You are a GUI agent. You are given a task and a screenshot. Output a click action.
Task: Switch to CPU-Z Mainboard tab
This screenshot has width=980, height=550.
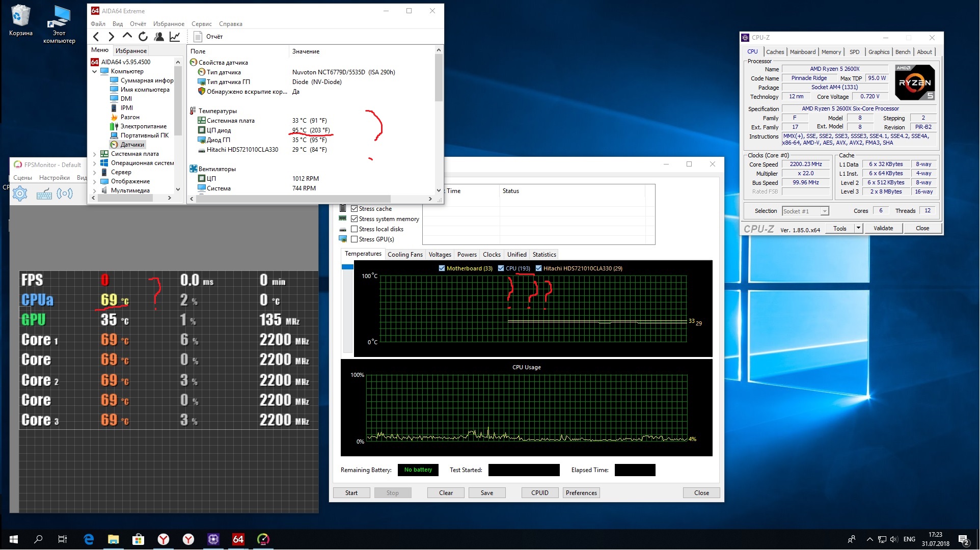[802, 52]
